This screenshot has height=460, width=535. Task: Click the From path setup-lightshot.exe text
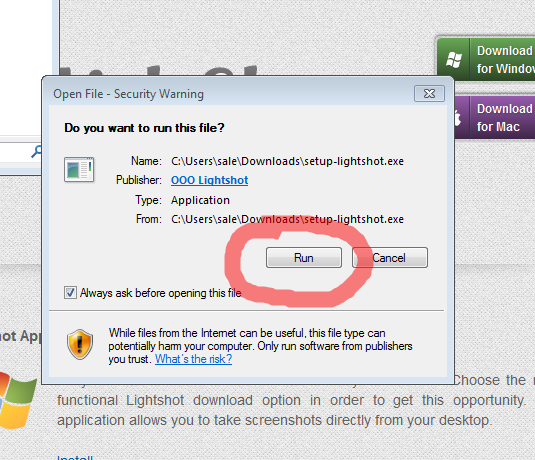pos(287,219)
